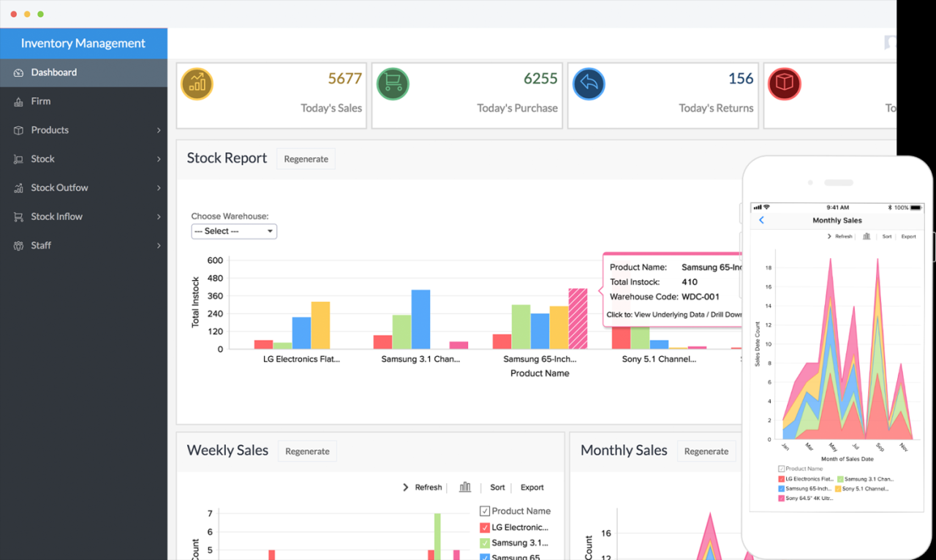Click Export in Weekly Sales toolbar
This screenshot has width=936, height=560.
coord(532,488)
